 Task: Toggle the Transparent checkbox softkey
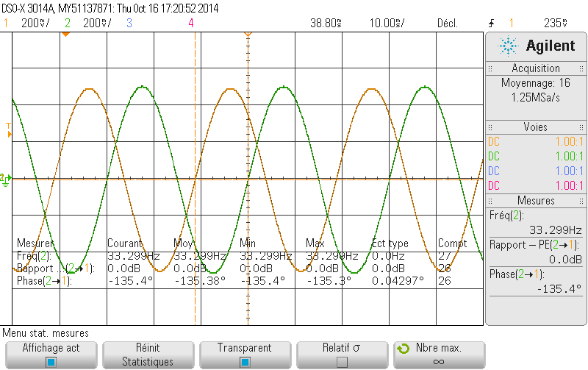pyautogui.click(x=245, y=362)
